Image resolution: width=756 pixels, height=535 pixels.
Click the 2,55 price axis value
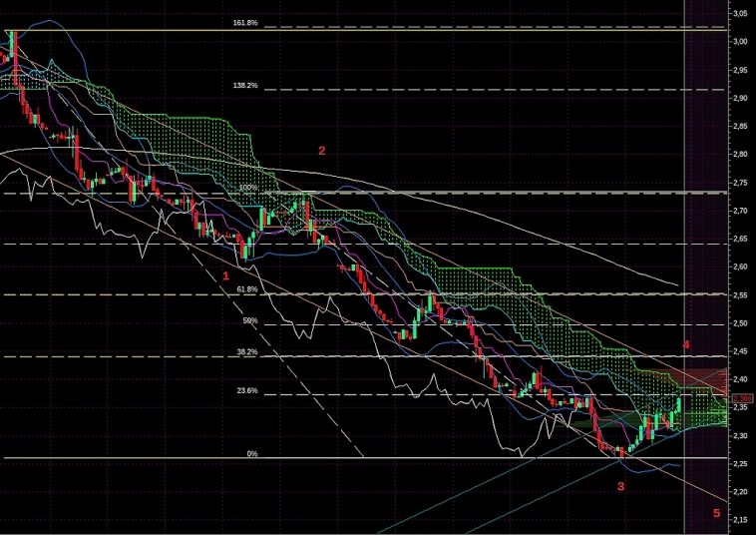(740, 295)
